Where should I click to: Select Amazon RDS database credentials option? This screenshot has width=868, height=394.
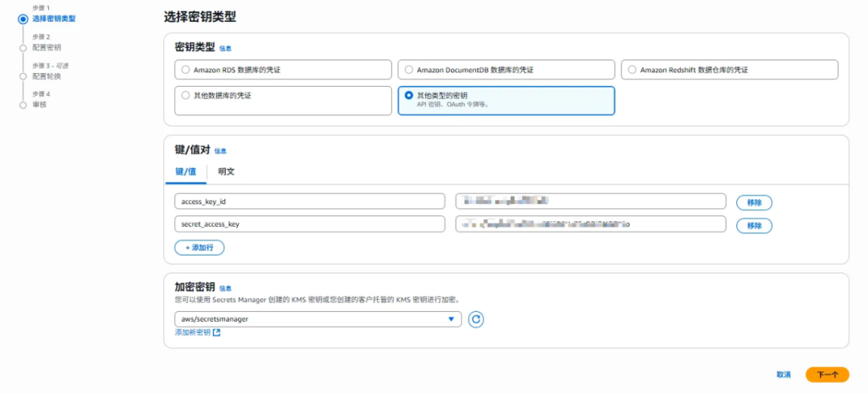tap(283, 70)
